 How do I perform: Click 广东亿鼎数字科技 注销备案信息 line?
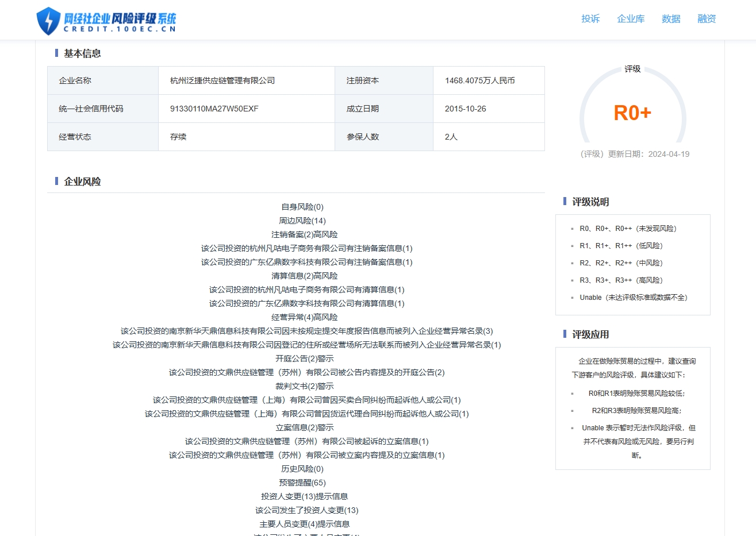pos(307,262)
